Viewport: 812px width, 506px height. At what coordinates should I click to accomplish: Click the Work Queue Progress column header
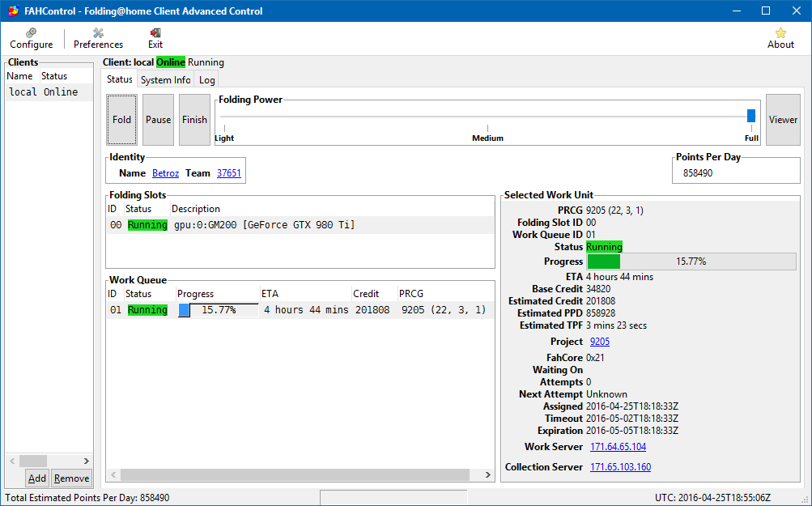pyautogui.click(x=217, y=294)
